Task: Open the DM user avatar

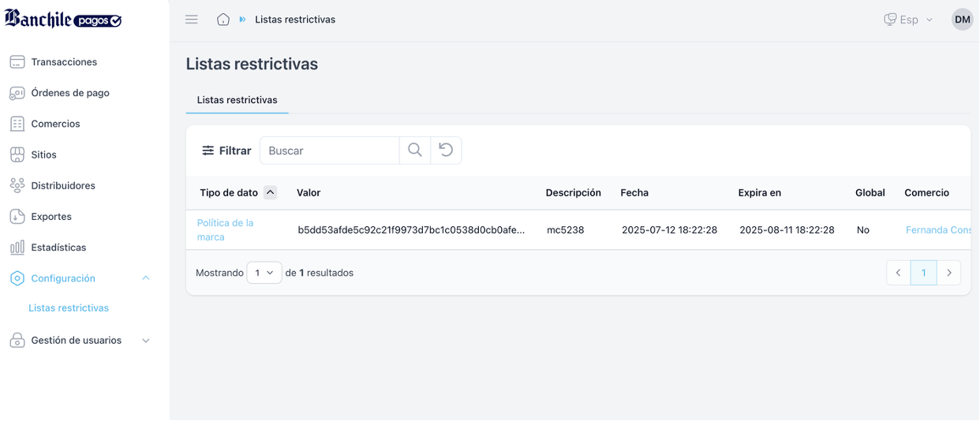Action: [963, 20]
